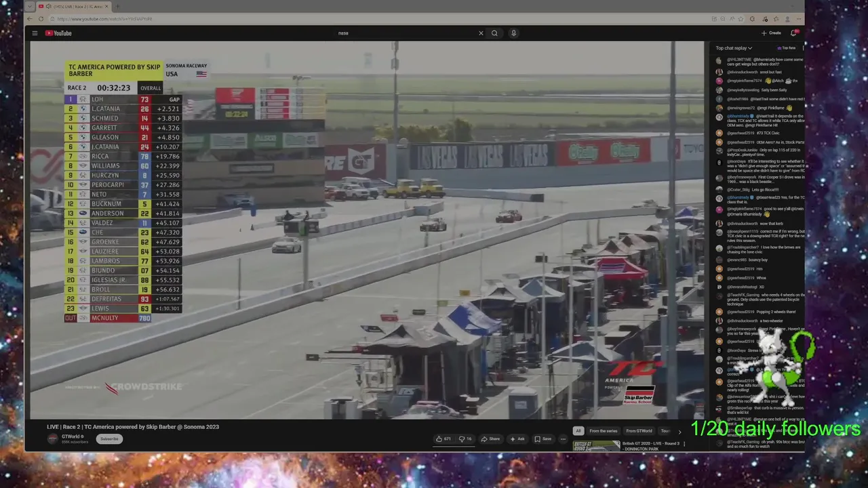Screen dimensions: 868x488
Task: Subscribe to the GTWorld channel
Action: pyautogui.click(x=109, y=439)
